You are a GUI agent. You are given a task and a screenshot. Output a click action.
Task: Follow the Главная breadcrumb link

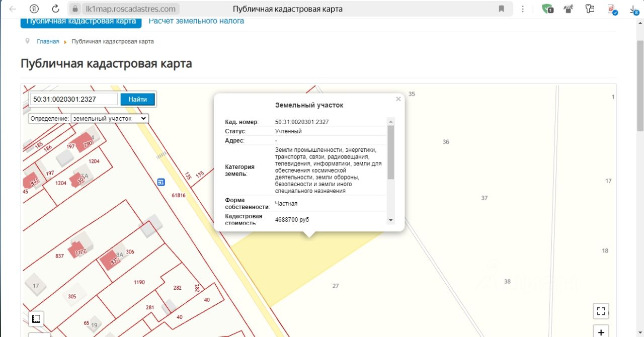(48, 42)
